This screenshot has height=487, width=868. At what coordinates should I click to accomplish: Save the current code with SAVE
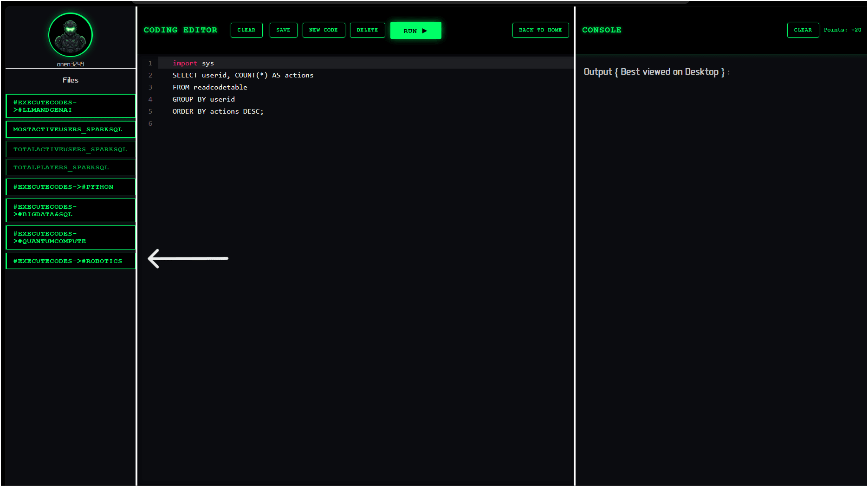click(x=283, y=30)
